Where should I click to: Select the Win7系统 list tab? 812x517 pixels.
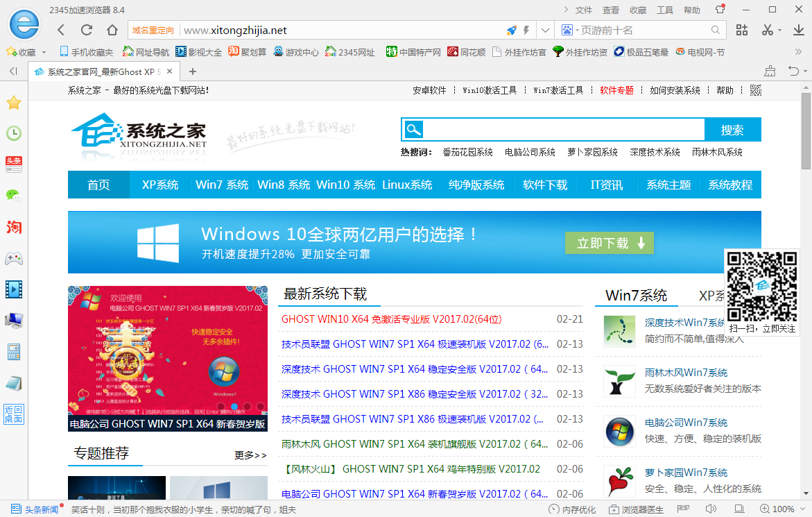636,296
